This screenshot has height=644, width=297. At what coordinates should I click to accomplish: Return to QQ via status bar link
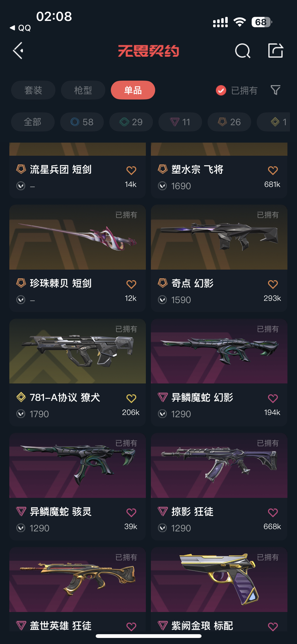[20, 28]
